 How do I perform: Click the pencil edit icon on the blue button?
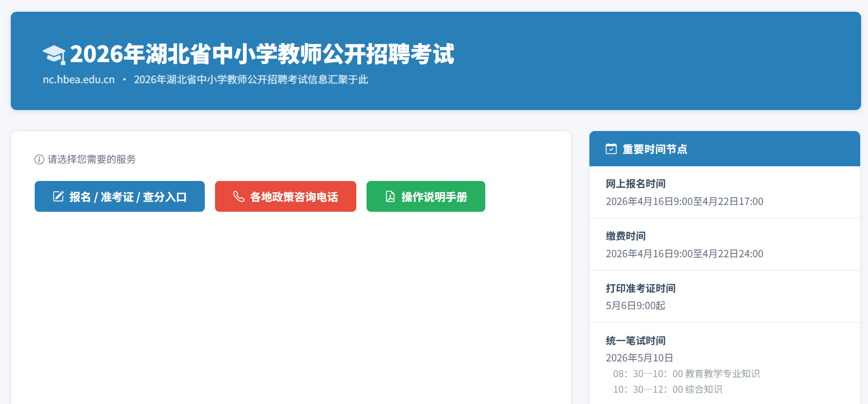coord(58,197)
